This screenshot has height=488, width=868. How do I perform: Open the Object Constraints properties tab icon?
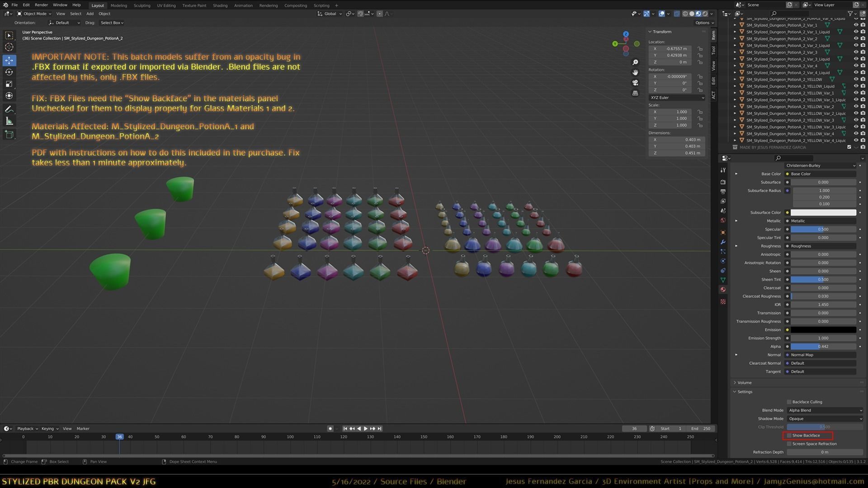723,271
